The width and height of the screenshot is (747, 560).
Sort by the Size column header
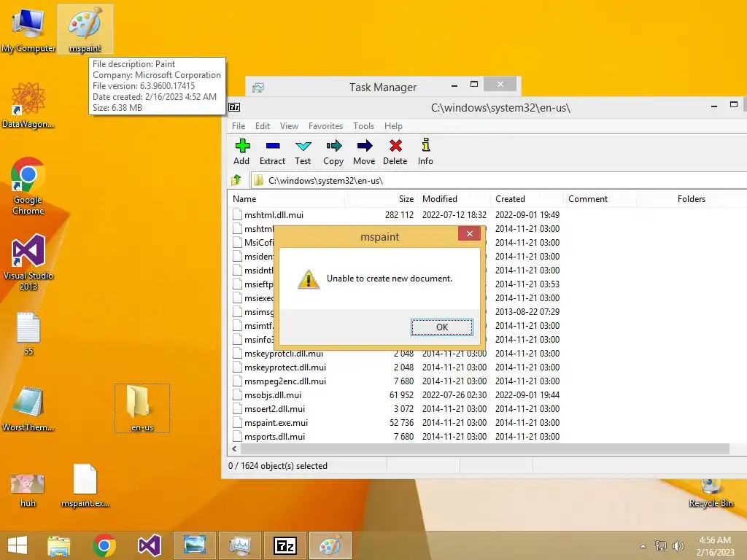[x=382, y=198]
